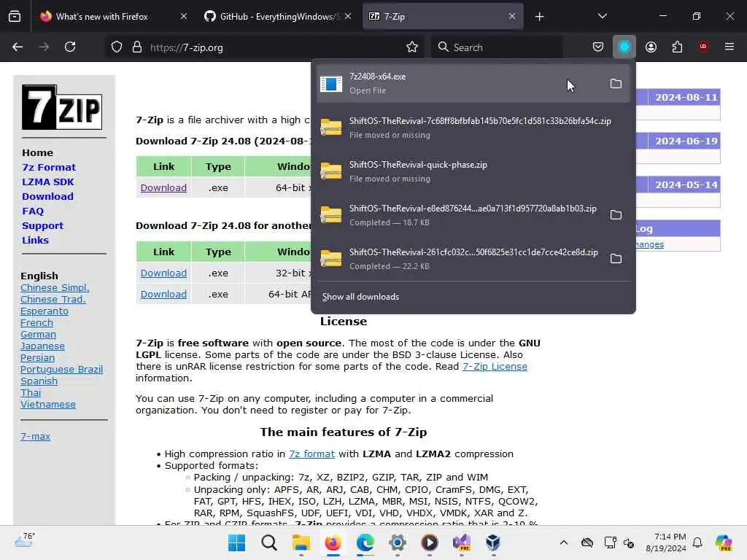Switch language to German
Viewport: 747px width, 560px height.
(38, 334)
